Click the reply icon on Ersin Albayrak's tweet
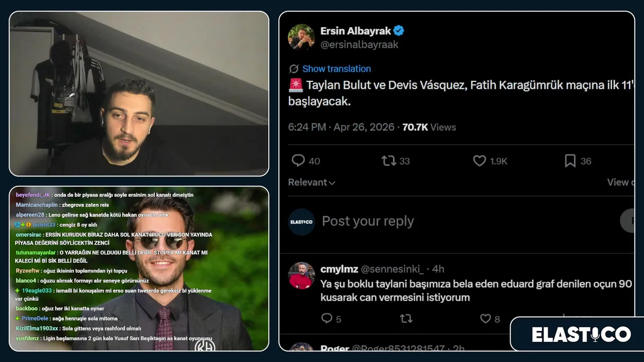 pos(298,161)
